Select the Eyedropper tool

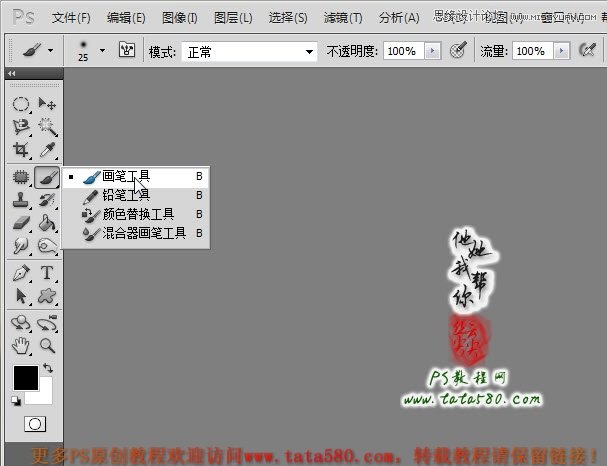pos(47,149)
